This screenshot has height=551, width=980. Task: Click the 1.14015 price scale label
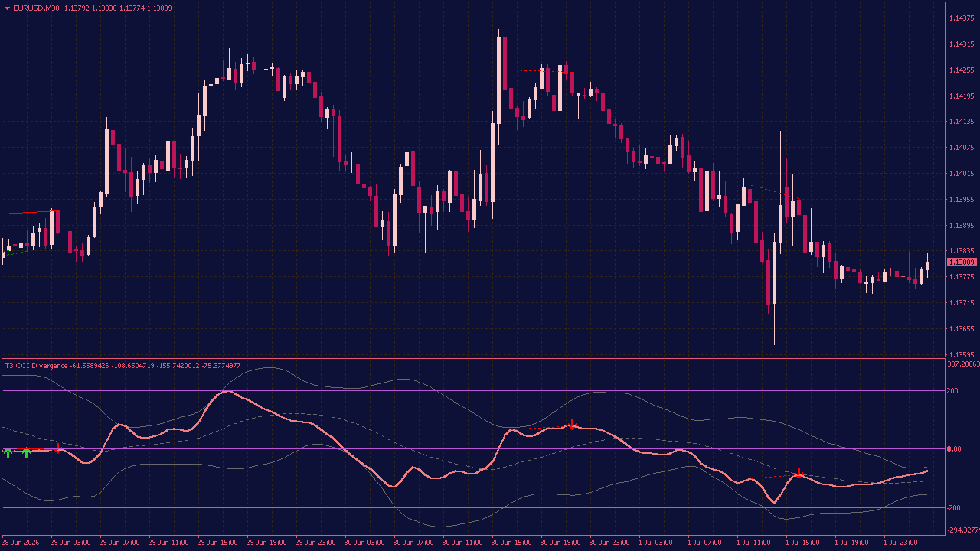(x=962, y=174)
